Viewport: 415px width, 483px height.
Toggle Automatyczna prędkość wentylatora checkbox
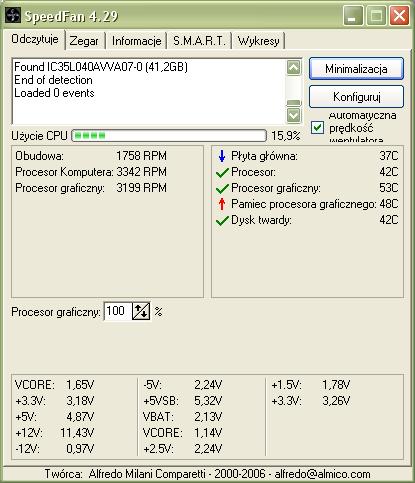point(317,127)
